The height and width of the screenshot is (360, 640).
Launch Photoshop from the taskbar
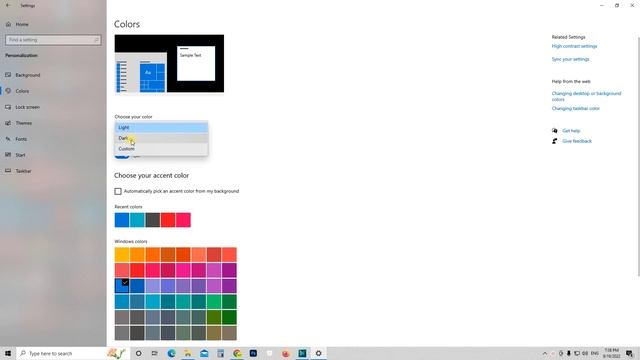[x=253, y=353]
